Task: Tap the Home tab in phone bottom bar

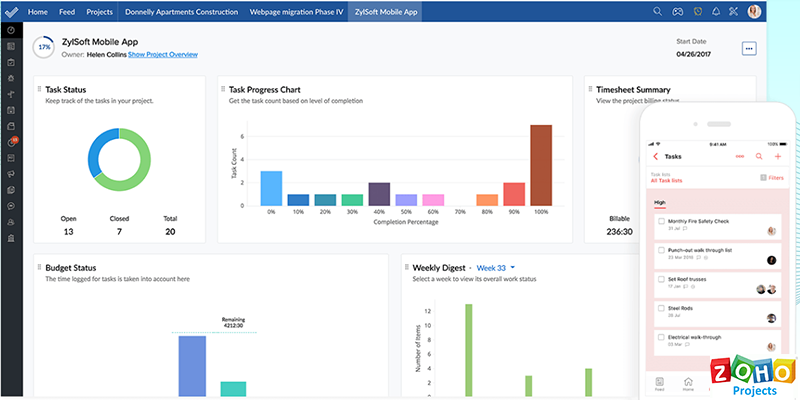Action: [688, 384]
